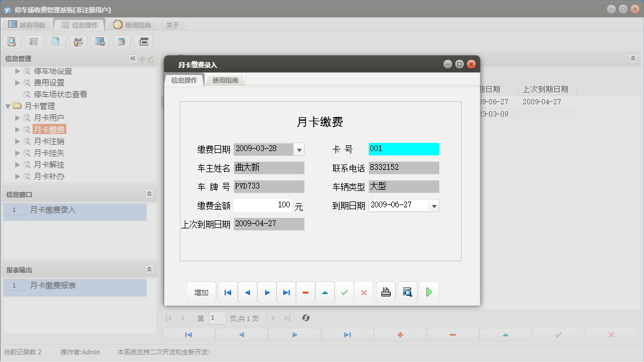Image resolution: width=644 pixels, height=362 pixels.
Task: Click the confirm checkmark in the dialog toolbar
Action: coord(344,292)
